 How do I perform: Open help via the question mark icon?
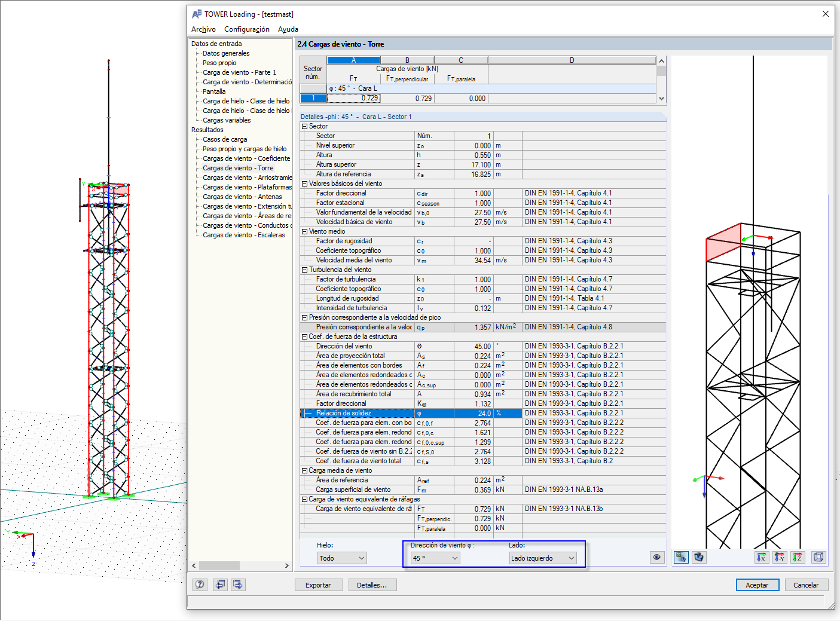click(x=200, y=585)
